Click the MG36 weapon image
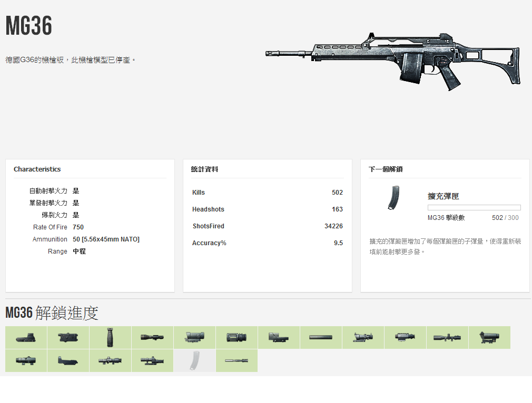Viewport: 532px width, 403px height. pyautogui.click(x=393, y=59)
